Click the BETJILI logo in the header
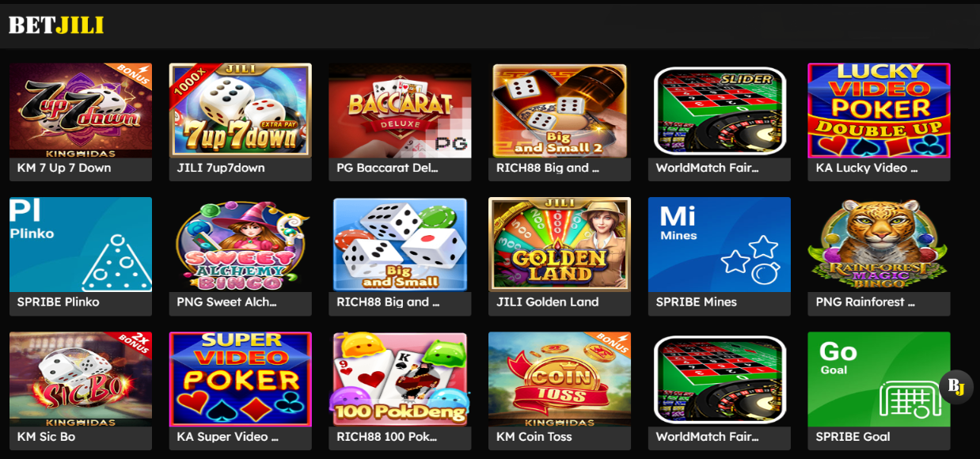The image size is (980, 459). point(56,25)
